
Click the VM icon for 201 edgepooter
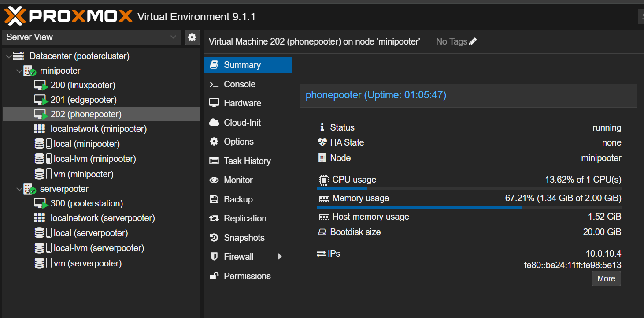coord(41,100)
